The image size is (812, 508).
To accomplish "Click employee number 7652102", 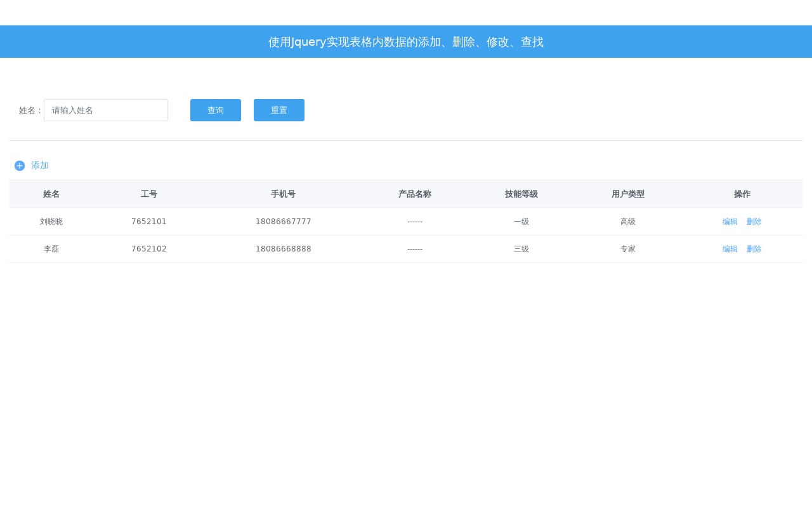I will (149, 249).
